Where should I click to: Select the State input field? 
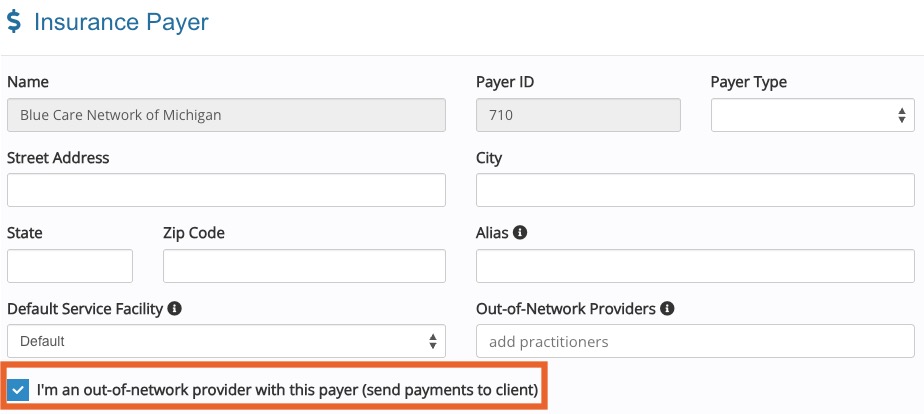[70, 266]
